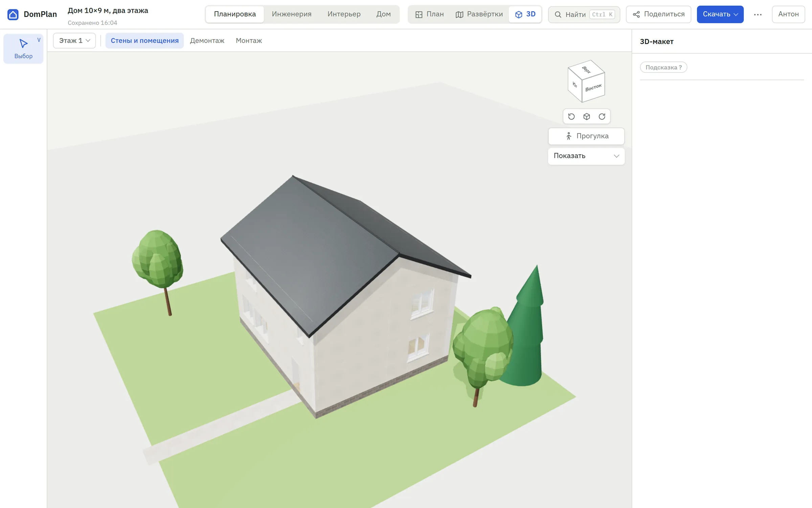Image resolution: width=812 pixels, height=508 pixels.
Task: Click the Поделиться share button
Action: [658, 14]
